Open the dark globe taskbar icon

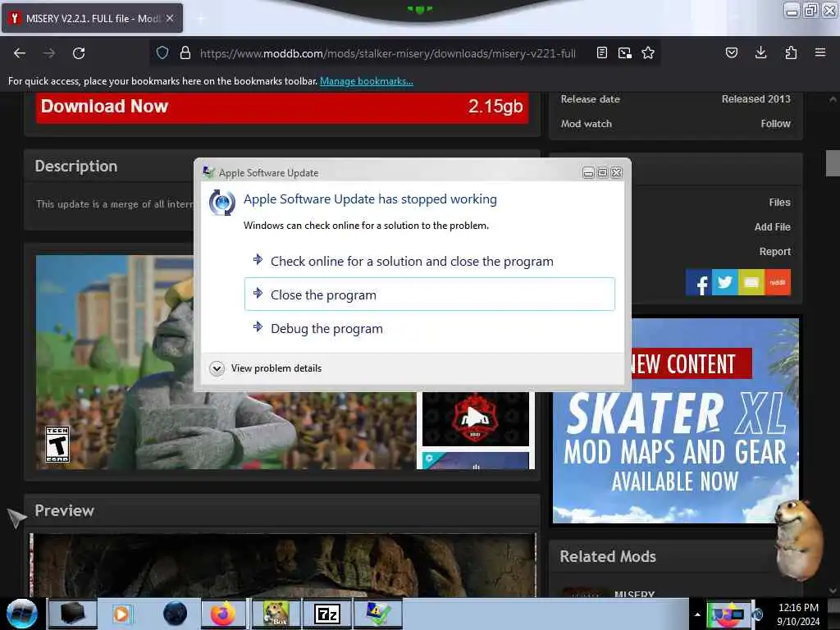(175, 614)
